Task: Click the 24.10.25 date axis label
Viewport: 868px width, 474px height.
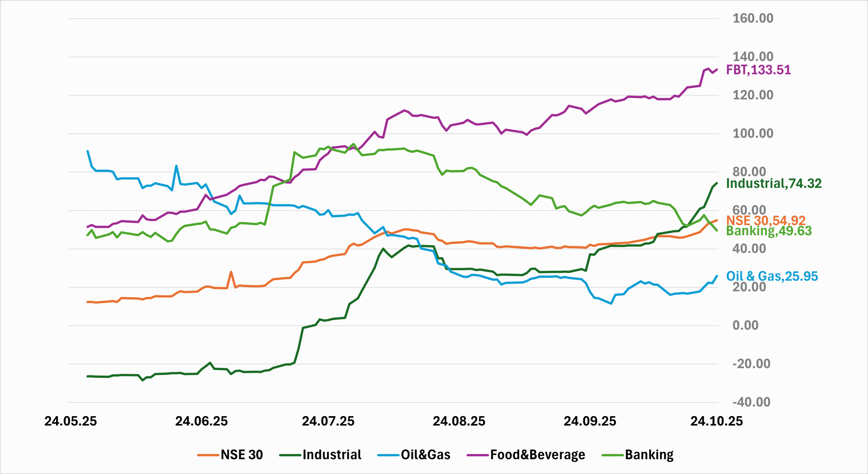Action: (716, 421)
